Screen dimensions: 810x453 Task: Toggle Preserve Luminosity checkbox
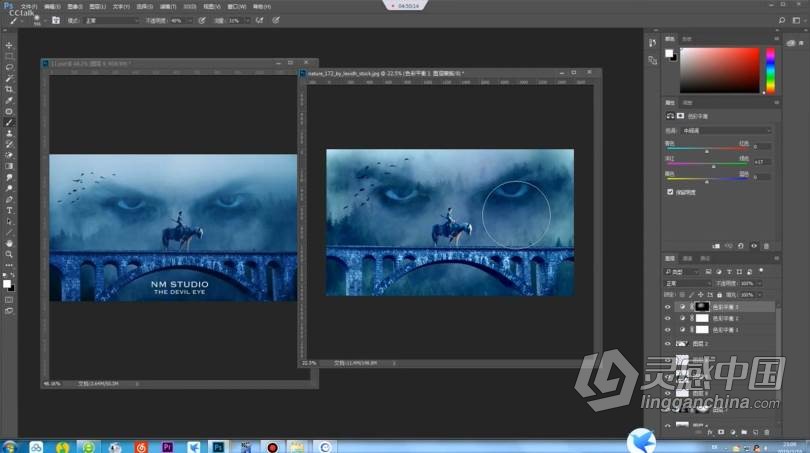[670, 192]
